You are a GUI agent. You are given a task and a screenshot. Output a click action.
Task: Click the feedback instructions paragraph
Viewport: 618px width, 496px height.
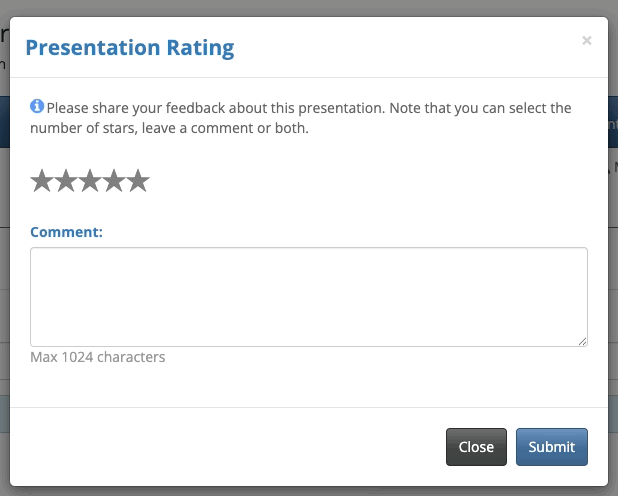[300, 118]
